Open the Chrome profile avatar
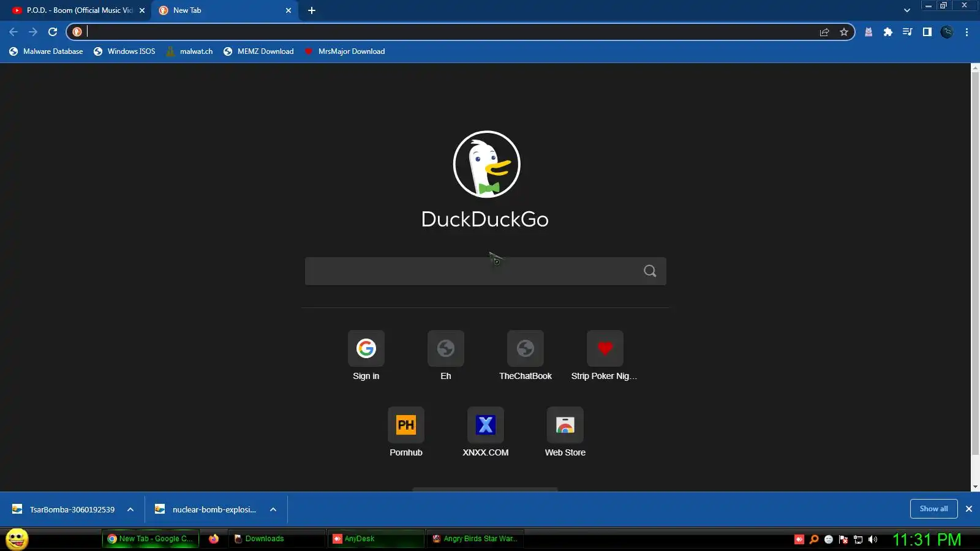 pos(947,32)
